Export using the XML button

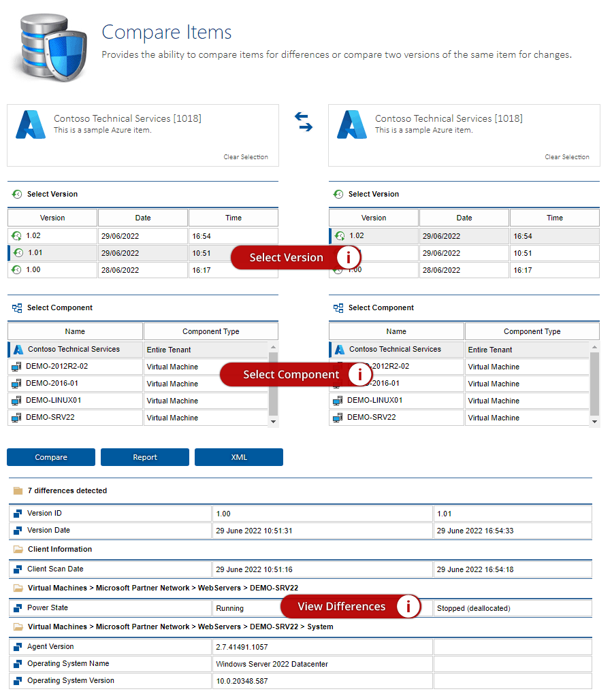239,457
